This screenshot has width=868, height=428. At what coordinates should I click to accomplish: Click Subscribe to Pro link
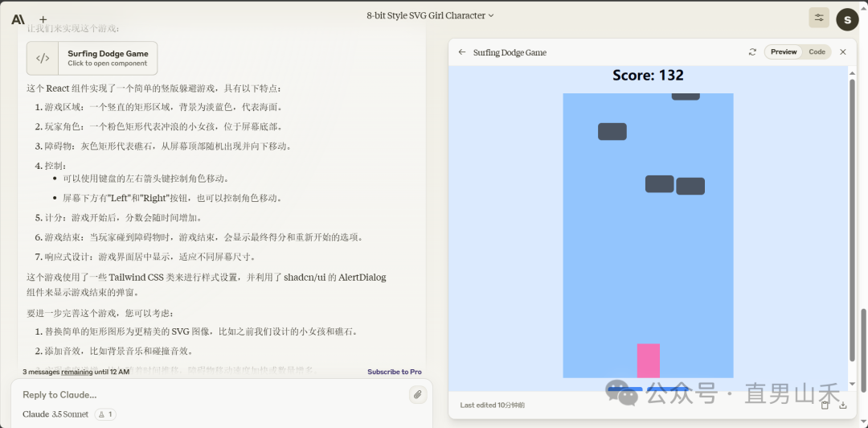[394, 372]
